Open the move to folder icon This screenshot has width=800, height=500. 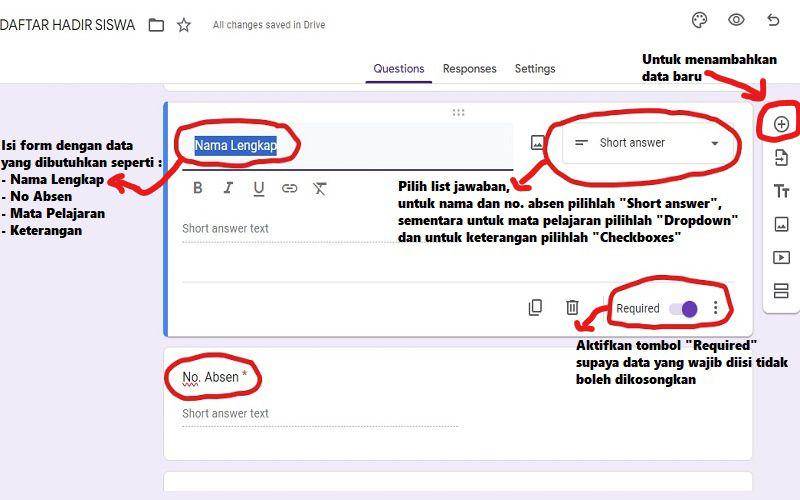(x=156, y=25)
